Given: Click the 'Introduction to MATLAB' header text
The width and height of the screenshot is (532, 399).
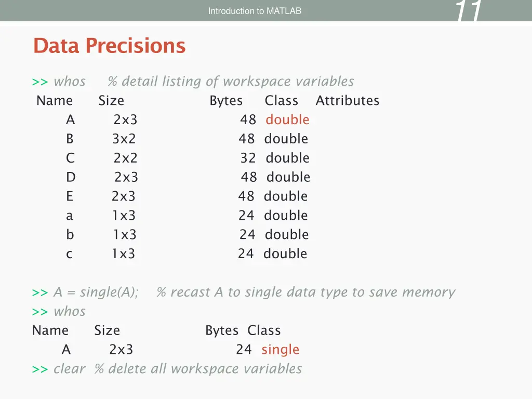Looking at the screenshot, I should tap(255, 11).
